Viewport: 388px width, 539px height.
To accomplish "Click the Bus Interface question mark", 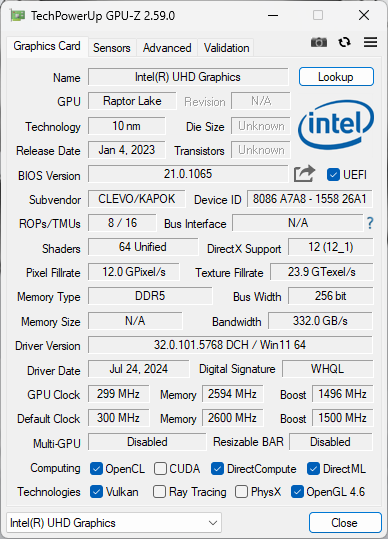I will 370,223.
